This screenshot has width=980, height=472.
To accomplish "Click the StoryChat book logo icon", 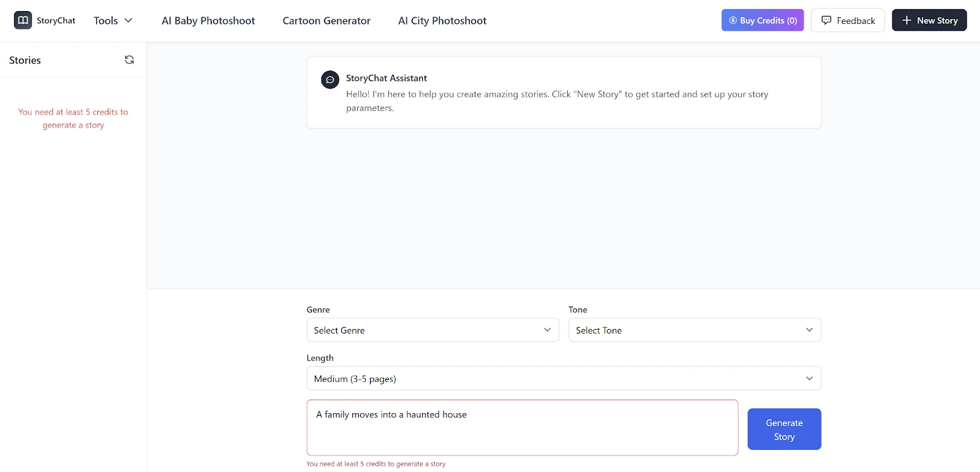I will (x=23, y=20).
